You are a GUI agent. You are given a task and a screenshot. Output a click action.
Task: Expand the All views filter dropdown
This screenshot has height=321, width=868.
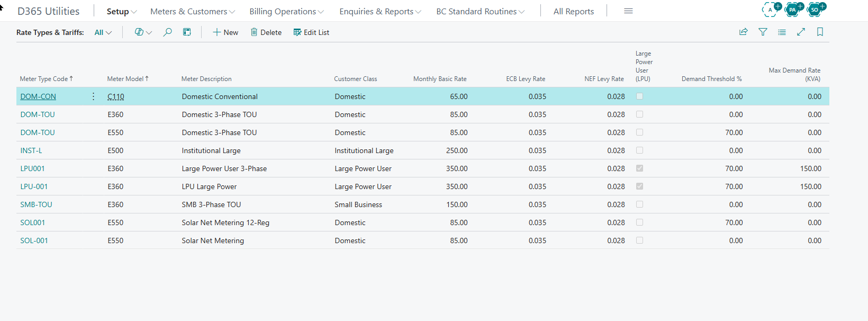[x=103, y=32]
